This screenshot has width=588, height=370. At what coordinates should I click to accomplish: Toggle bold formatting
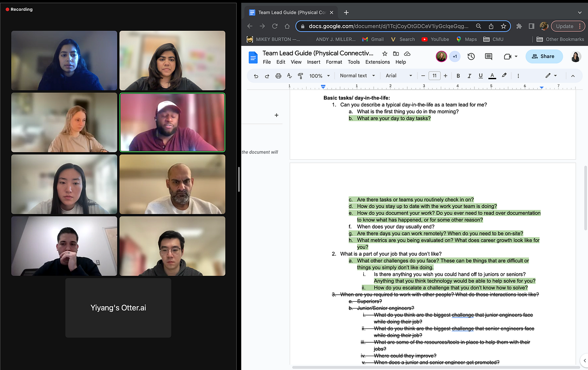[458, 76]
